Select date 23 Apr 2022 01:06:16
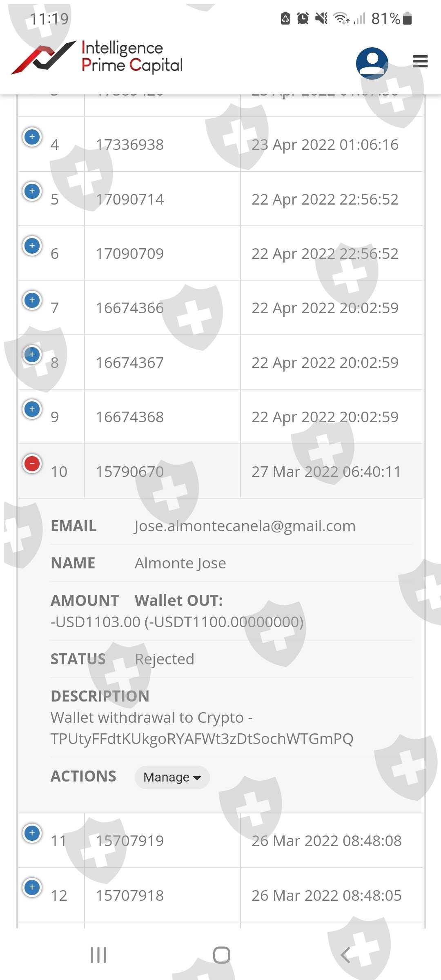The width and height of the screenshot is (441, 980). [x=325, y=145]
